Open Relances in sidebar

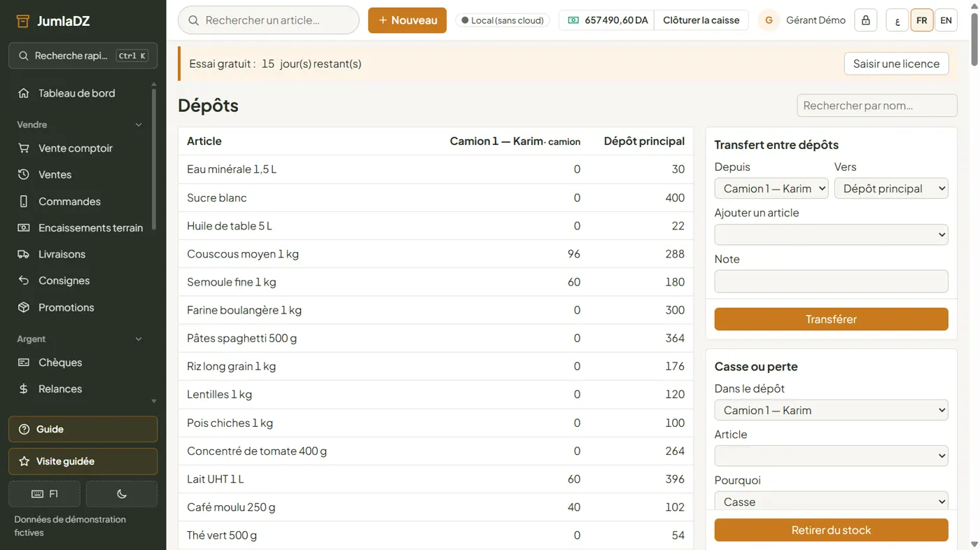(x=79, y=389)
